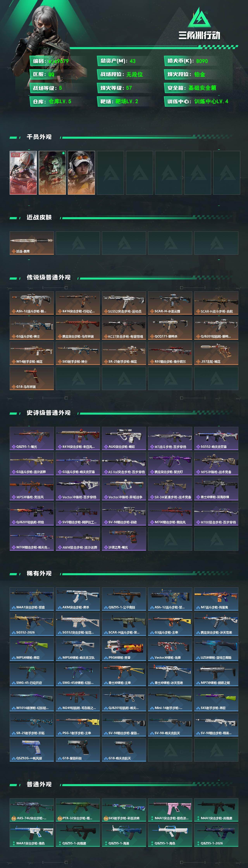Image resolution: width=248 pixels, height=868 pixels.
Task: Select the P90冲锋枪-黄昏 rare skin
Action: point(124,649)
